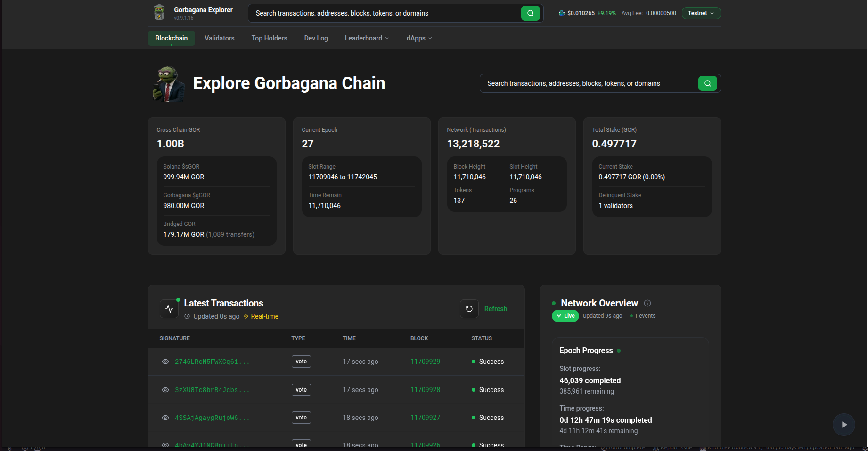Expand the dApps menu
This screenshot has height=451, width=868.
(419, 38)
